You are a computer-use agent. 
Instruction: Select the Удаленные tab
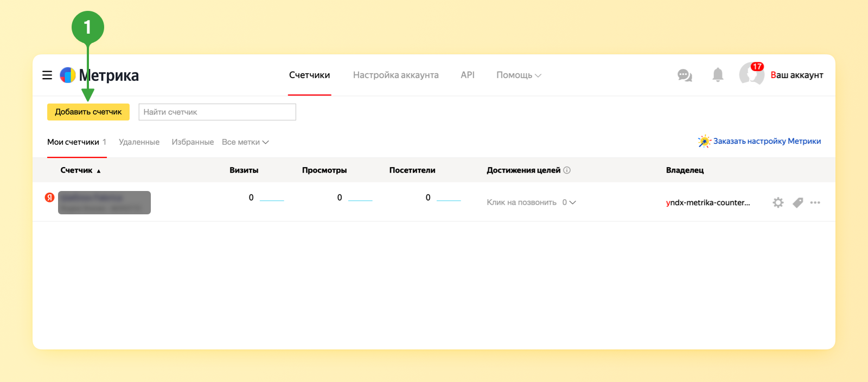(x=139, y=142)
